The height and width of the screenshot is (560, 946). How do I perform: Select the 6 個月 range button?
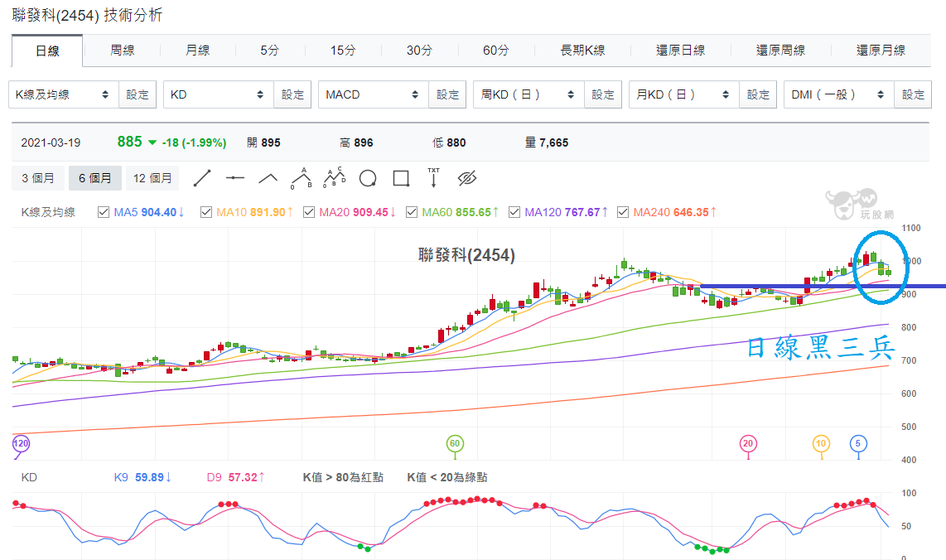(94, 178)
